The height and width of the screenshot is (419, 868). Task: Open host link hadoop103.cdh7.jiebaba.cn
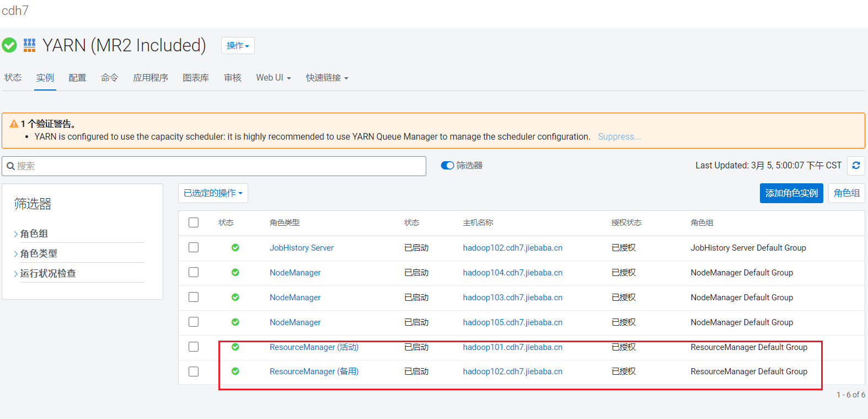[513, 298]
